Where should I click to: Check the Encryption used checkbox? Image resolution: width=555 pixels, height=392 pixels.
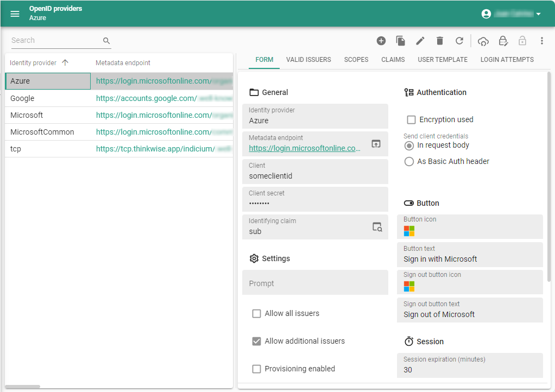411,120
